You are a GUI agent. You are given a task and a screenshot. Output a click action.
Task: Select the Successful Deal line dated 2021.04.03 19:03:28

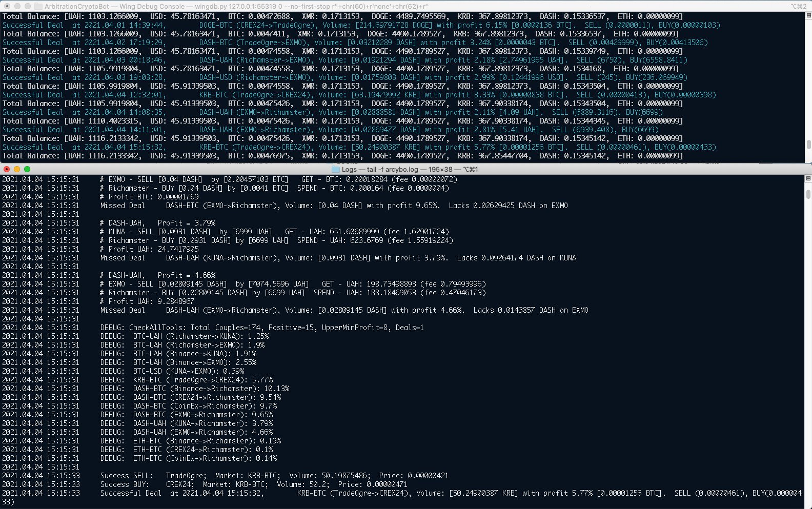point(345,77)
